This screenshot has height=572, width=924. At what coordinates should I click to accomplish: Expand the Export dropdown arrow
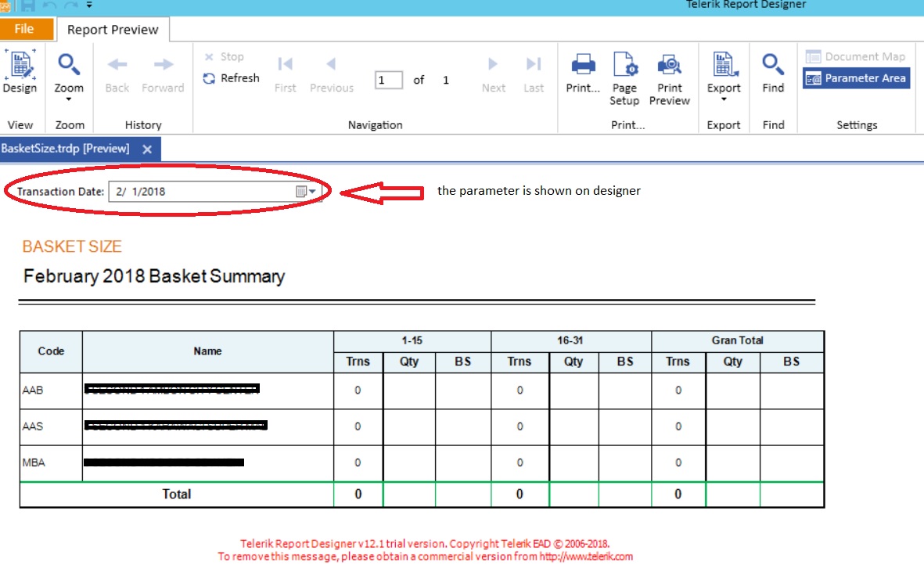[x=724, y=99]
